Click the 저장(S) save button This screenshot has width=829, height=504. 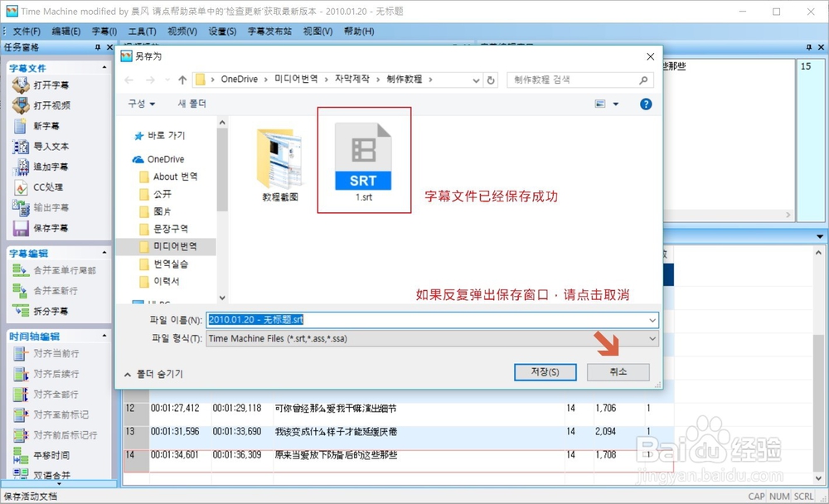tap(545, 371)
